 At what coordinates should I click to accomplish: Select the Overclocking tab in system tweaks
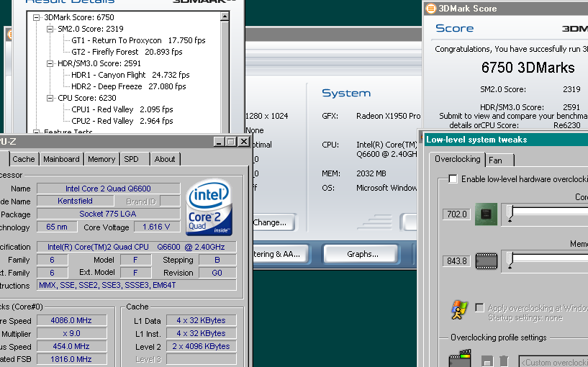pyautogui.click(x=457, y=159)
